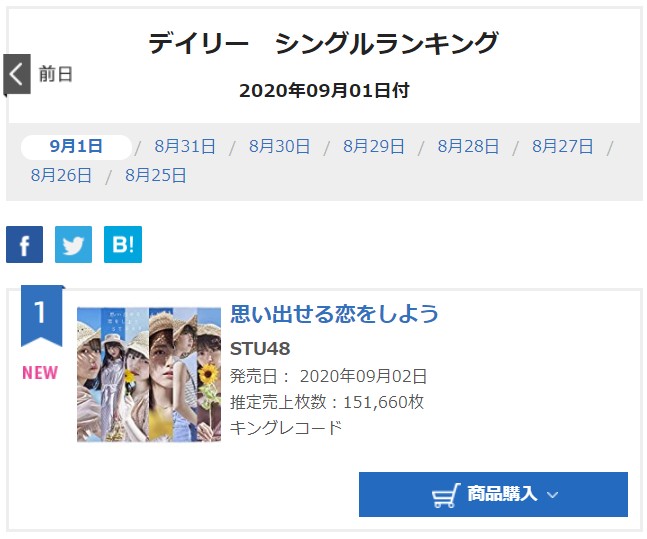647x539 pixels.
Task: Go to the 8月26日 ranking
Action: click(x=61, y=175)
